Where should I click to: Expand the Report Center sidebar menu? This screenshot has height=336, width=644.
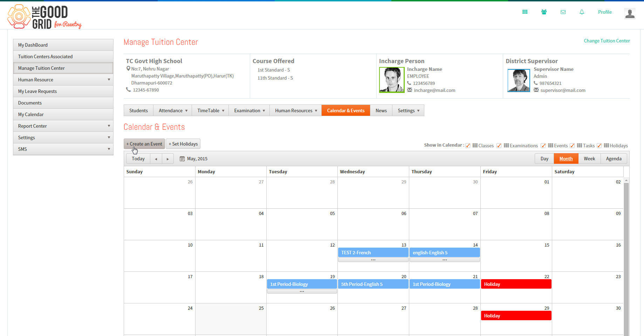pos(63,126)
